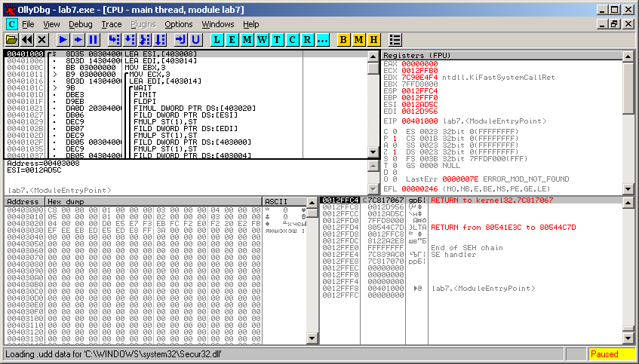Click the U go-to-user-code icon
This screenshot has height=364, width=639.
195,39
